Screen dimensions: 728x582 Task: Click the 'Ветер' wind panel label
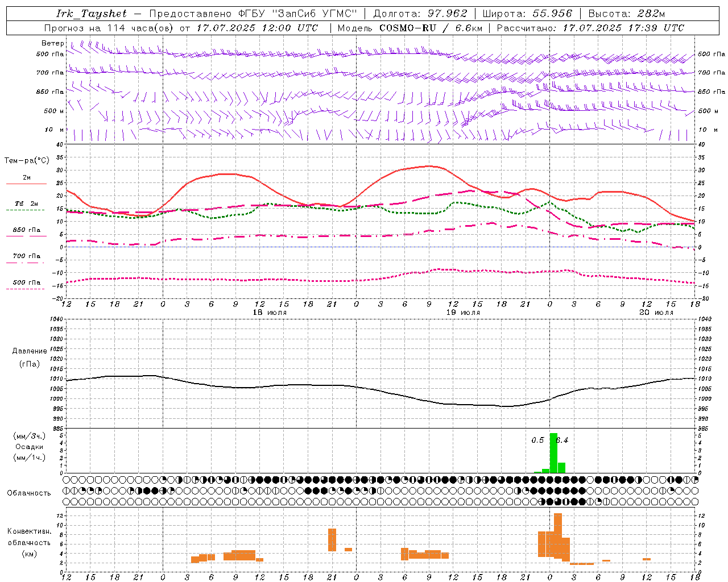coord(53,43)
